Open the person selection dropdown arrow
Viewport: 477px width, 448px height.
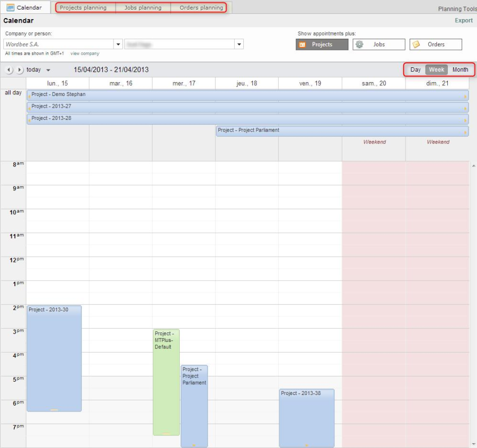(x=239, y=45)
